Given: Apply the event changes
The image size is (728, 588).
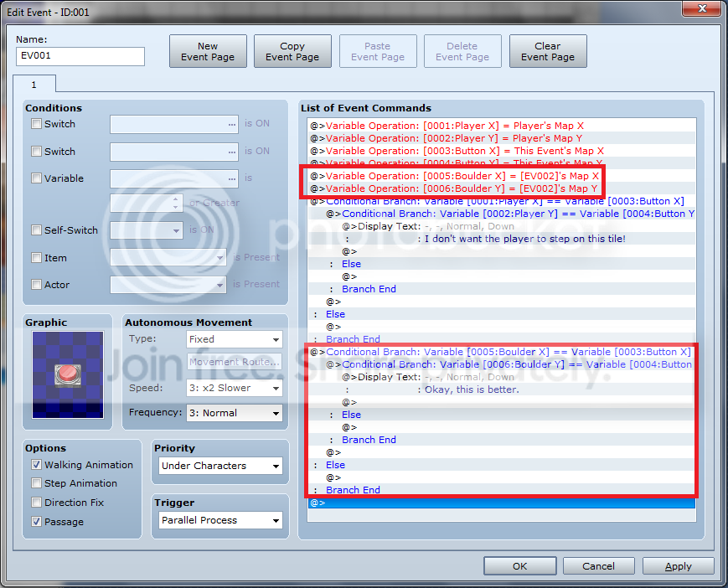Looking at the screenshot, I should pyautogui.click(x=679, y=566).
